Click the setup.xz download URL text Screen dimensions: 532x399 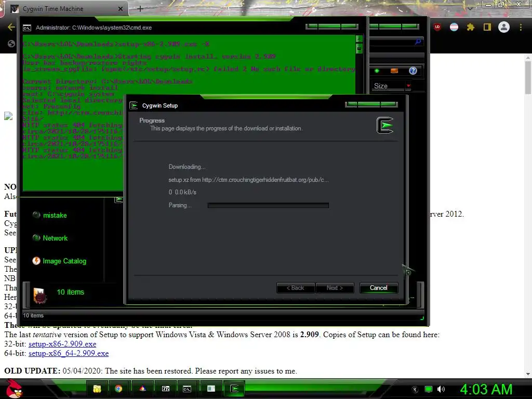[x=248, y=180]
